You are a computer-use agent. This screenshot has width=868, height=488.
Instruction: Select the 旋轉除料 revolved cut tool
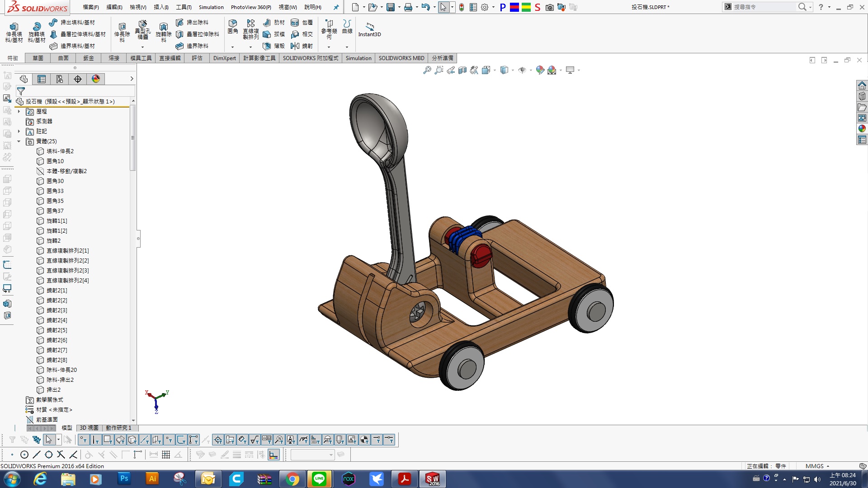(164, 33)
